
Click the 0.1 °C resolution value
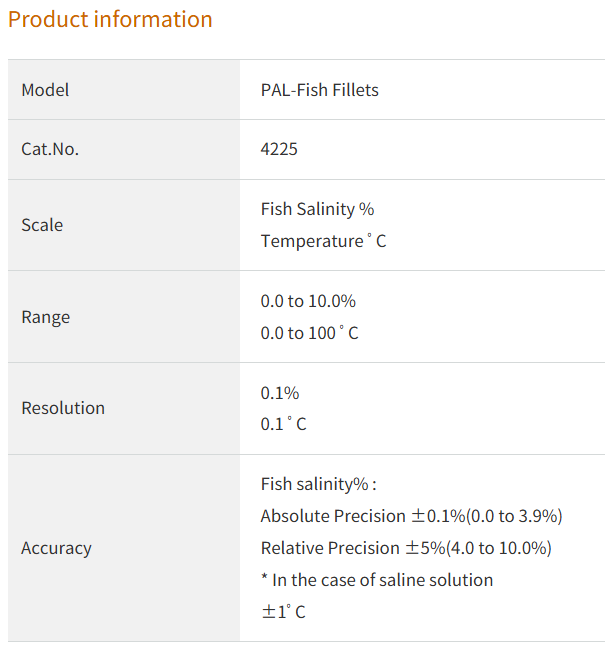click(x=283, y=424)
